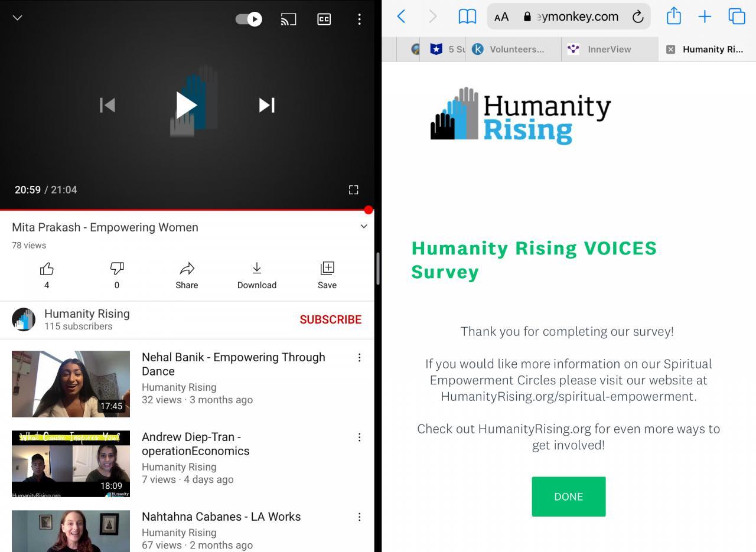Screen dimensions: 756x552
Task: Click the 'Humanity Rising VOICES Survey' heading
Action: (x=534, y=260)
